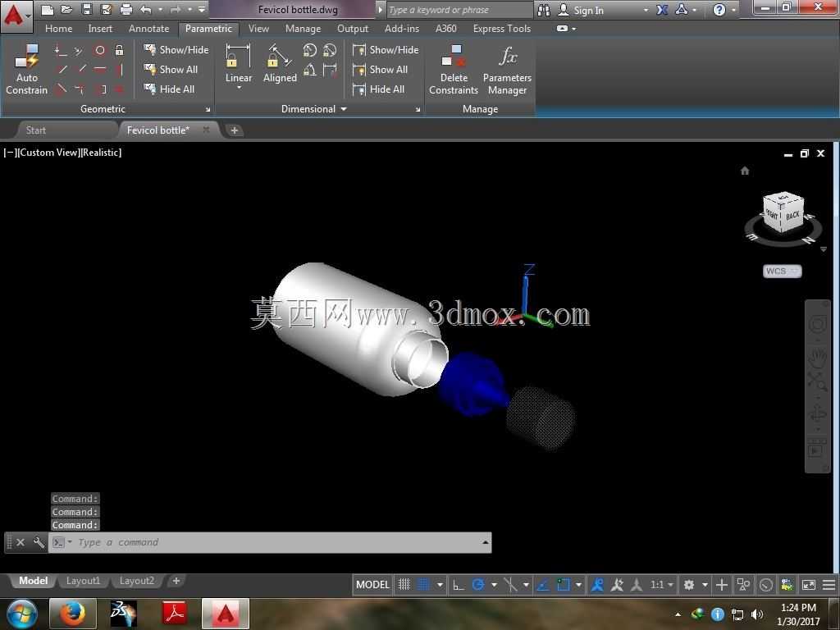This screenshot has height=630, width=840.
Task: Apply the Angular dimensional constraint
Action: point(309,70)
